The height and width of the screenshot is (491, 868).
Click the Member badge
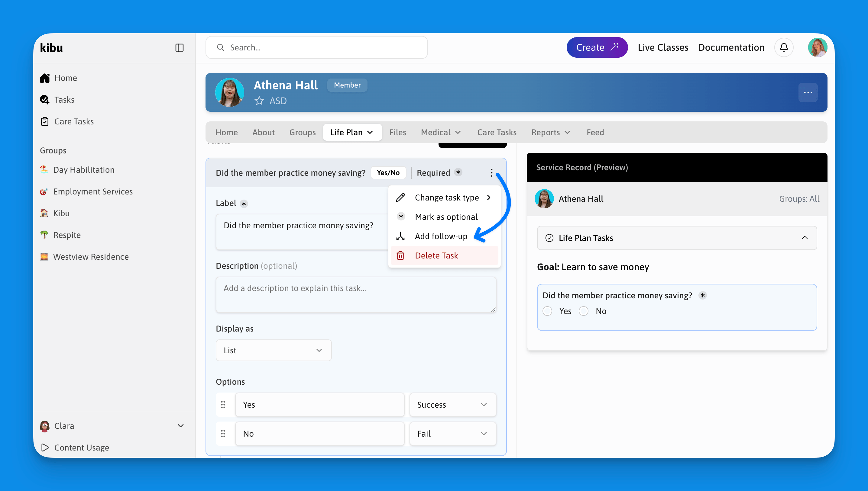tap(347, 85)
